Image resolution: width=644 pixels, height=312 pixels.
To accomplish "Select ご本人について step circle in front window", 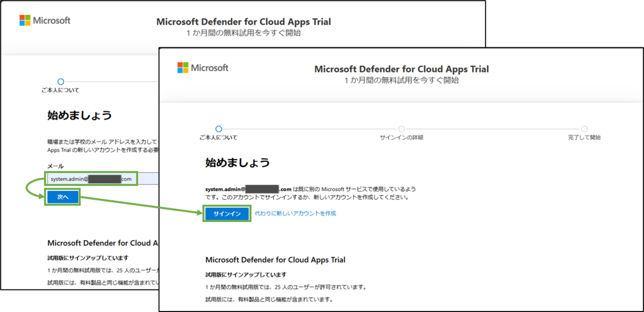I will click(x=218, y=129).
